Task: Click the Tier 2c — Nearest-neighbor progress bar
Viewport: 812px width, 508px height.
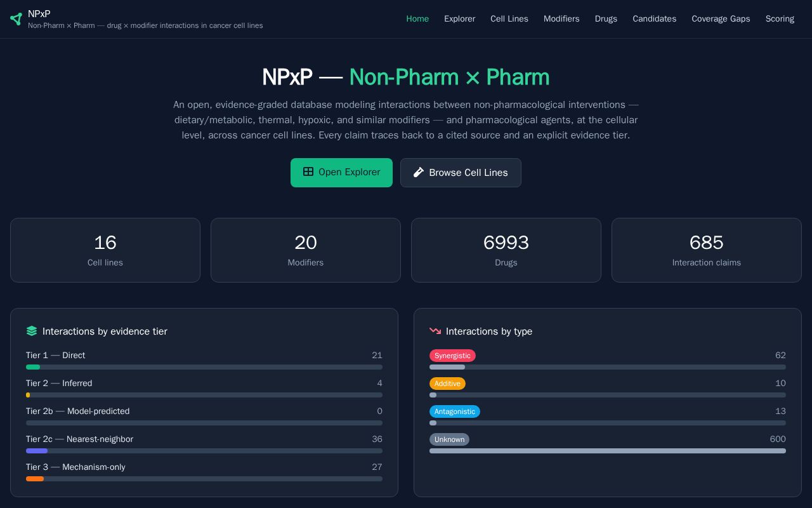Action: [204, 451]
